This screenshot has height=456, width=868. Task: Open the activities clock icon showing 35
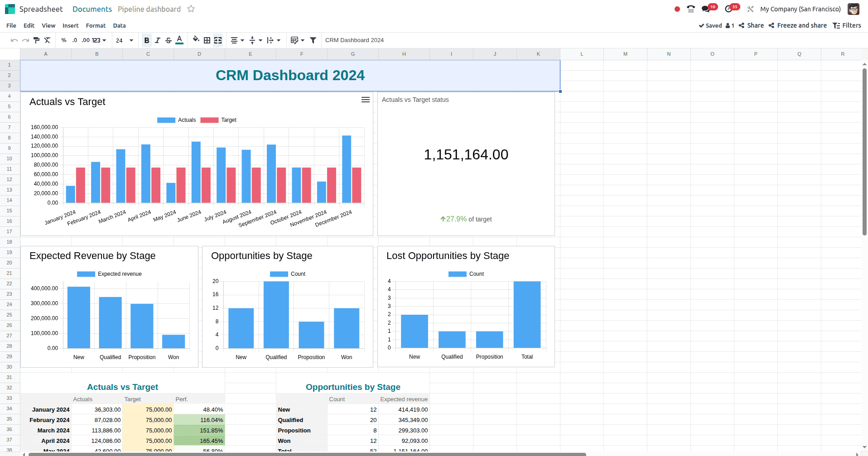tap(730, 9)
